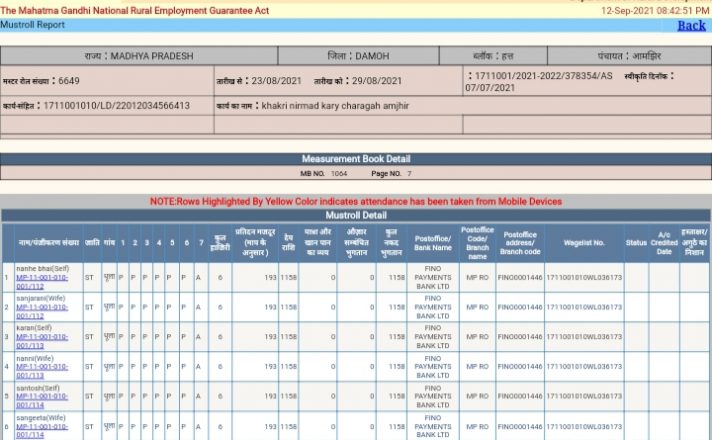Select the पंचायत cell

click(629, 56)
